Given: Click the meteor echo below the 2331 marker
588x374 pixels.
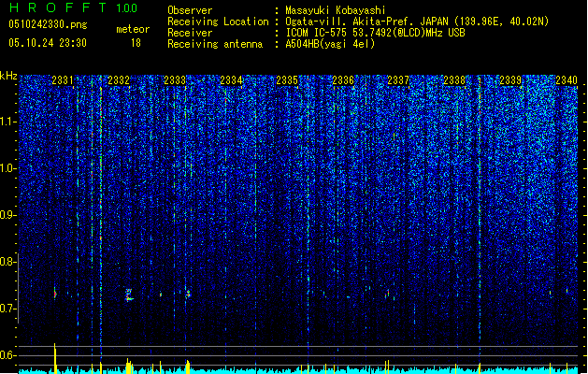Looking at the screenshot, I should click(x=55, y=293).
